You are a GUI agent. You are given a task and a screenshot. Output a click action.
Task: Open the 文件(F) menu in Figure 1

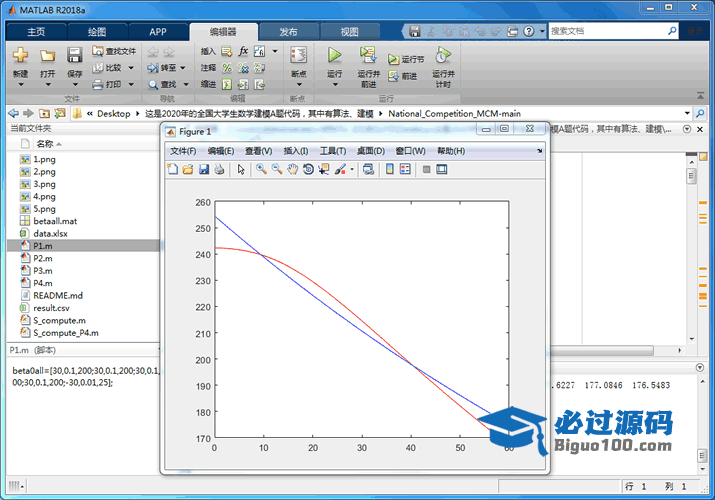(183, 151)
